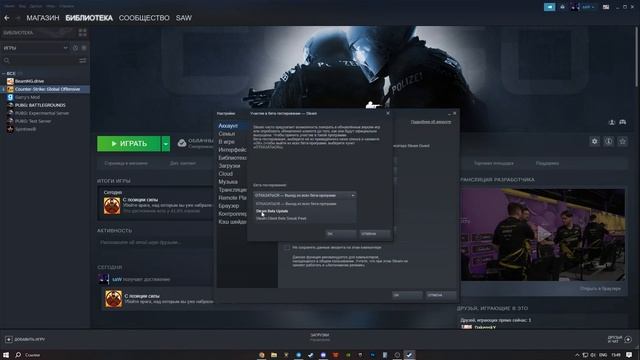Click the cloud sync status icon
640x360 pixels.
pos(182,143)
